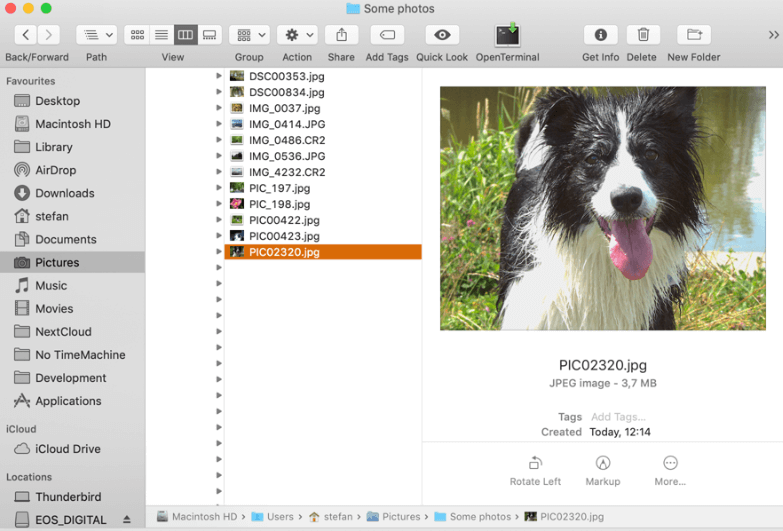Switch to icon view mode
Image resolution: width=783 pixels, height=531 pixels.
(137, 35)
